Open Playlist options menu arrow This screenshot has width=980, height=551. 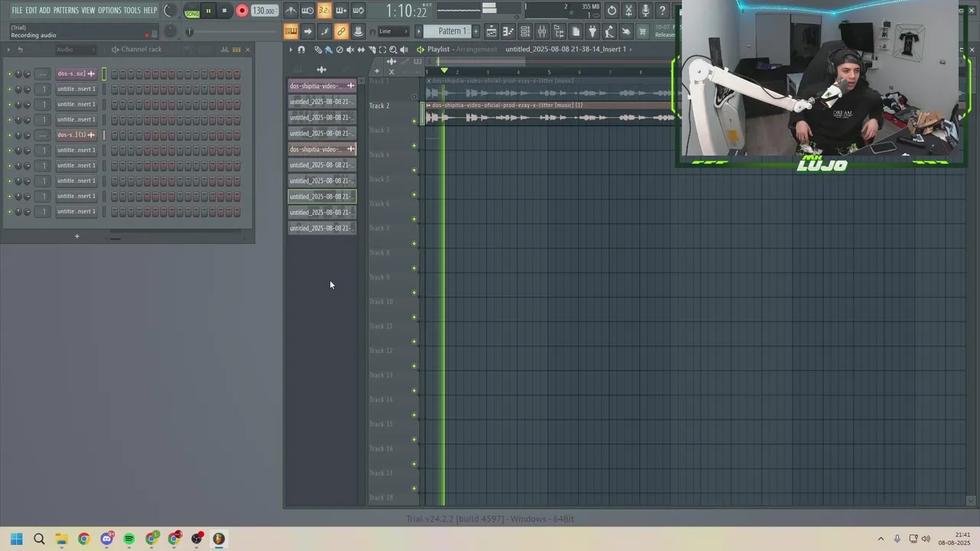coord(290,50)
